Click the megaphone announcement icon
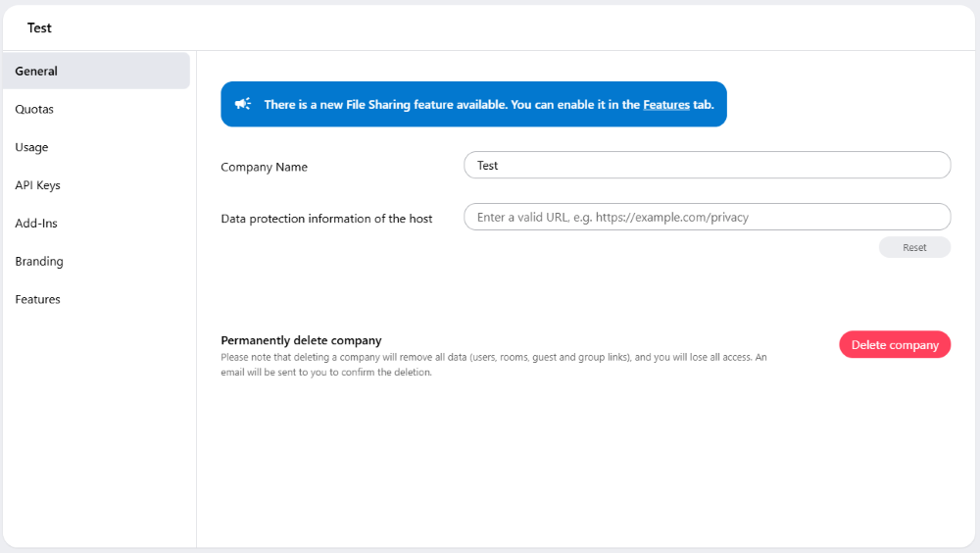Viewport: 980px width, 553px height. pos(242,104)
